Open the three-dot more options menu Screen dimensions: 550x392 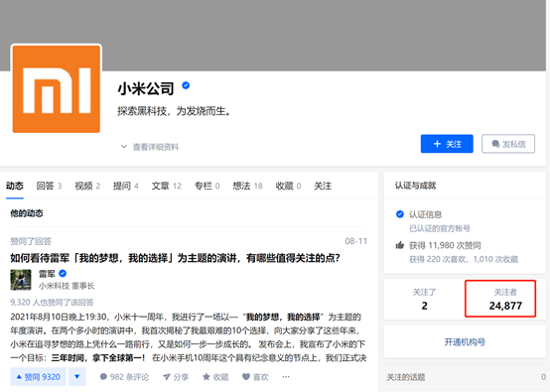pos(286,376)
